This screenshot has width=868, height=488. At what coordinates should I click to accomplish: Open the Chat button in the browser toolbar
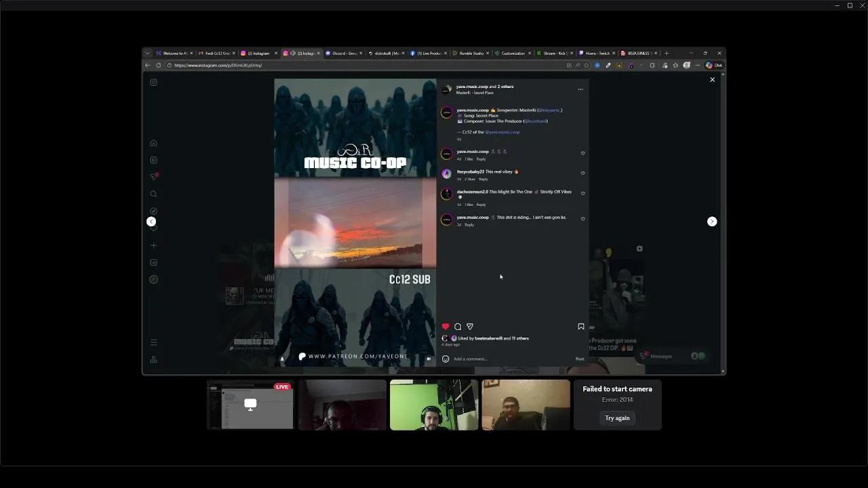click(x=714, y=65)
